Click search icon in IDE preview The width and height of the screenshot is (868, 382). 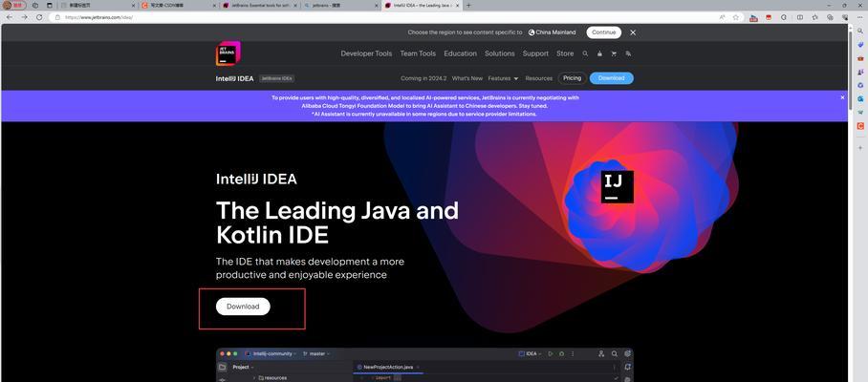[615, 353]
